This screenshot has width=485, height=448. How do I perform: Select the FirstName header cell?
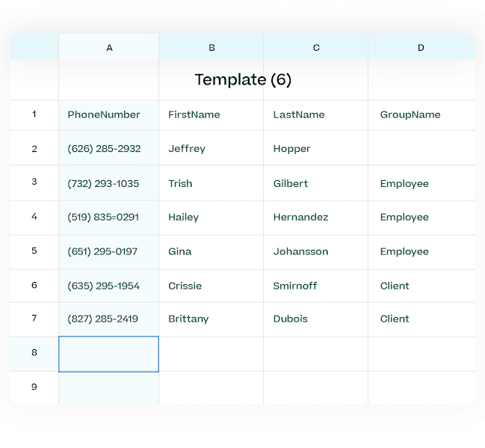click(x=194, y=115)
